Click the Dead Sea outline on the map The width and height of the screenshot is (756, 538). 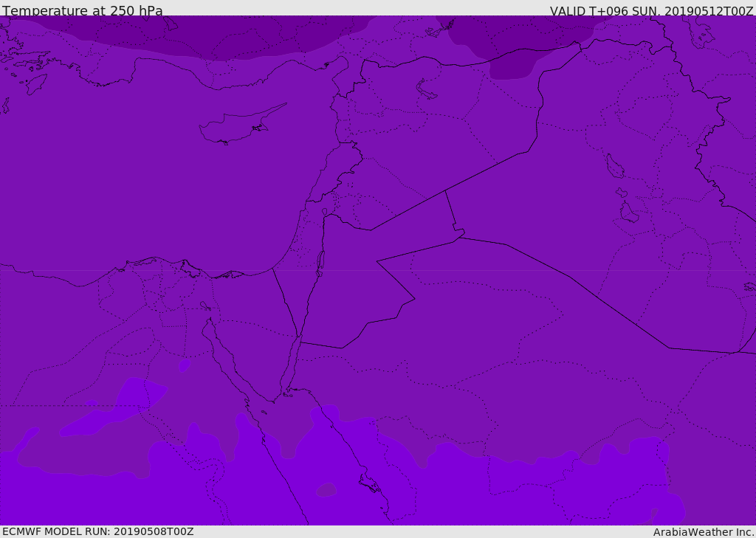[320, 263]
